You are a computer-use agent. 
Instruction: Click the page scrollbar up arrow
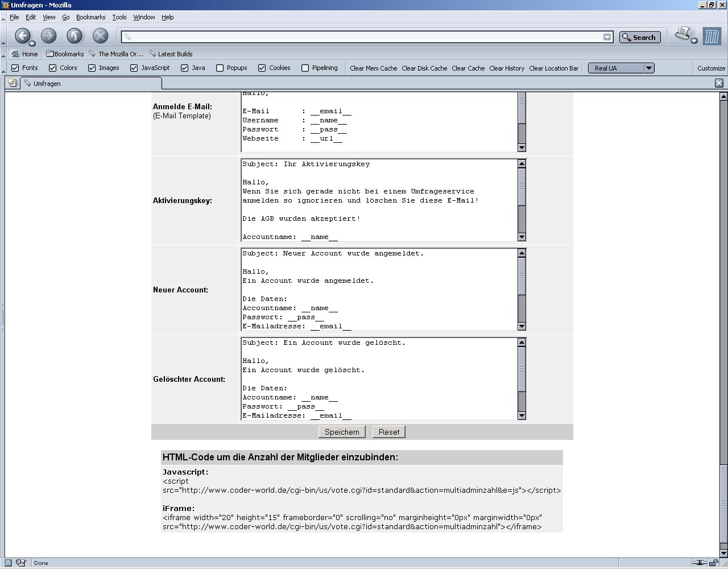tap(723, 97)
